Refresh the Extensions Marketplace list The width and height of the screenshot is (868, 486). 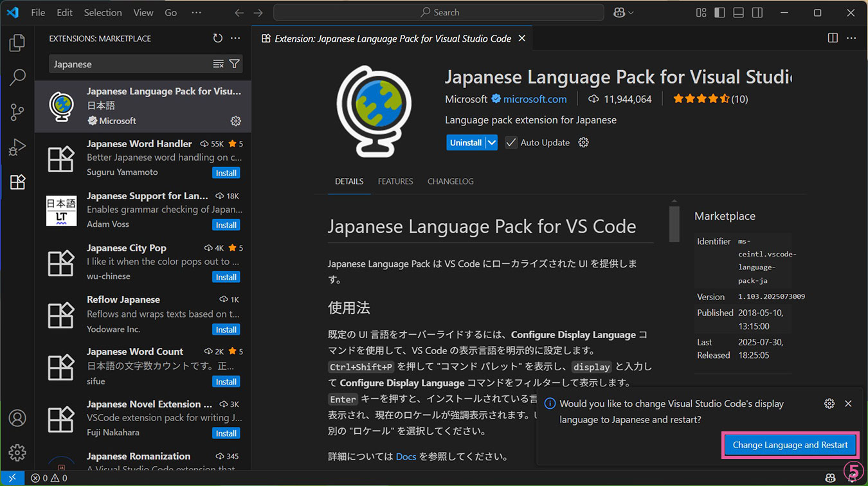click(x=218, y=39)
